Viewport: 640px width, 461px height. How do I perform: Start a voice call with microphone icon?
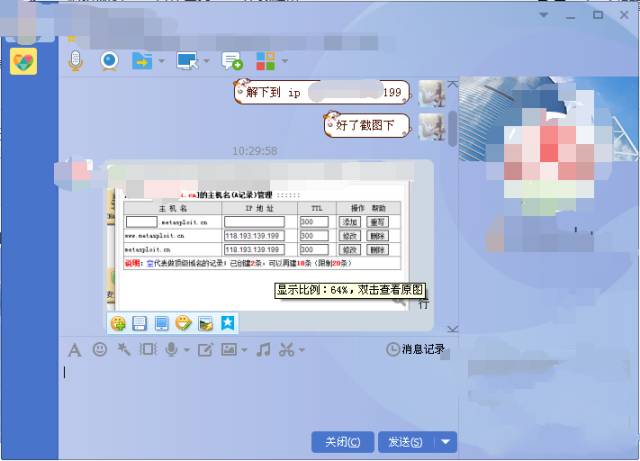point(76,61)
